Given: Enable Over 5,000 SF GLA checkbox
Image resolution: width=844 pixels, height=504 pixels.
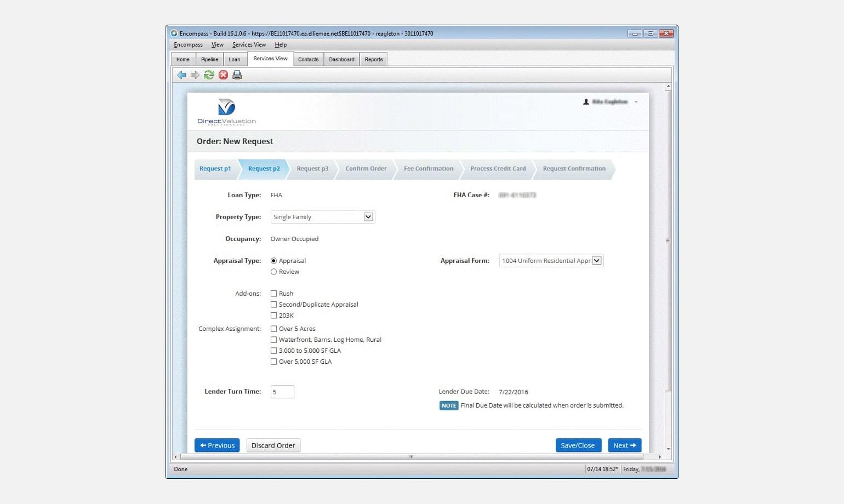Looking at the screenshot, I should click(x=273, y=362).
